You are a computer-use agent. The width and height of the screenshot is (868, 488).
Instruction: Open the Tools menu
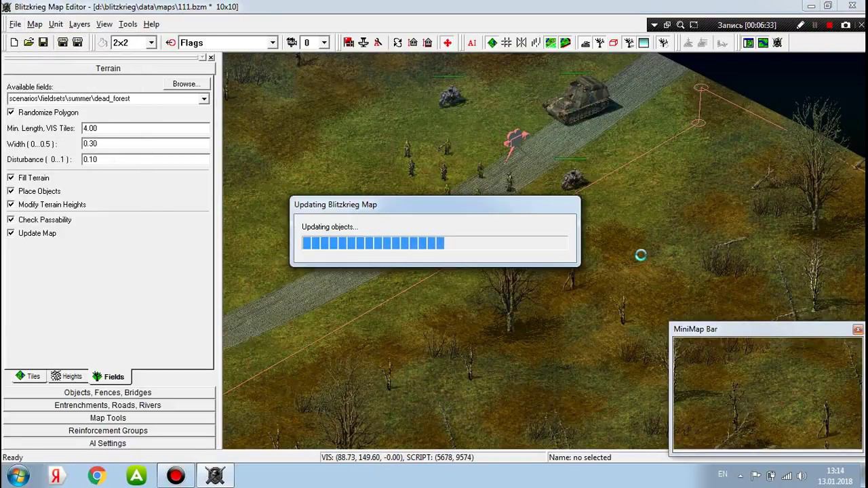(x=127, y=24)
